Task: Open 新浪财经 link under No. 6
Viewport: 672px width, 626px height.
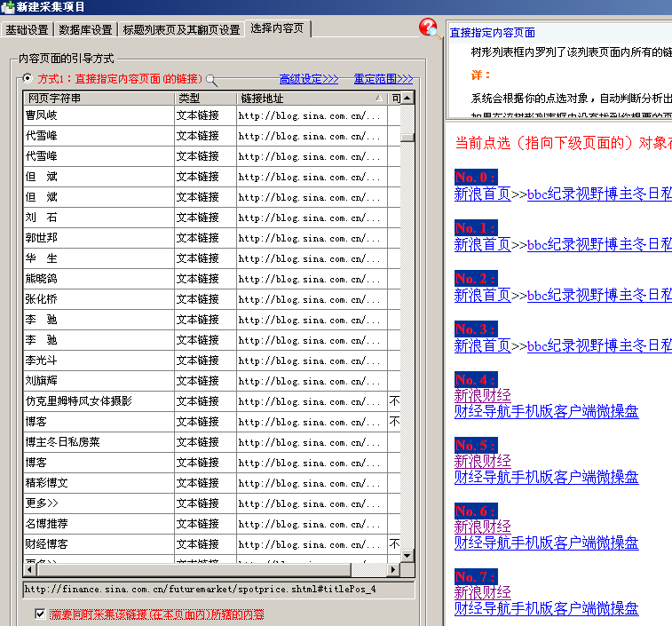Action: pyautogui.click(x=483, y=527)
